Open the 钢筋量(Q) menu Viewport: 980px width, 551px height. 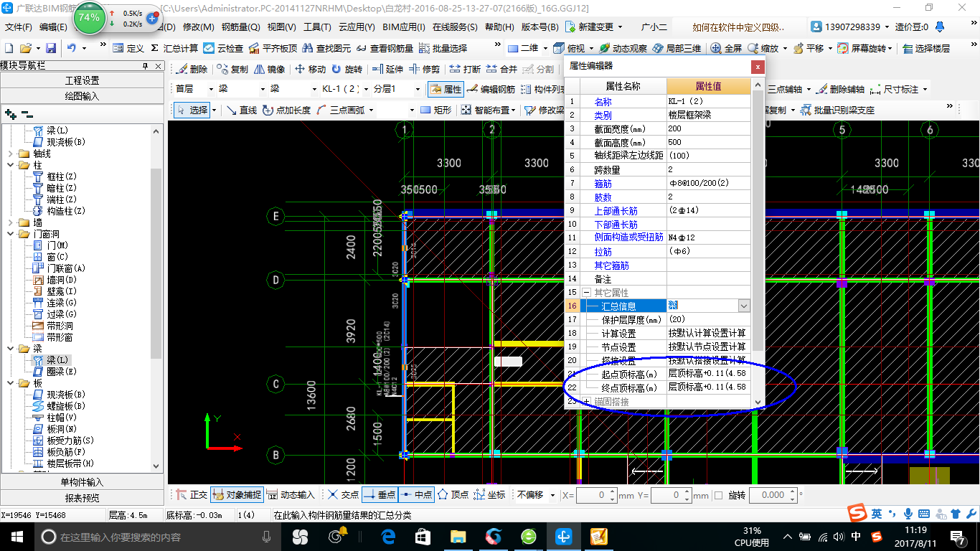(240, 27)
